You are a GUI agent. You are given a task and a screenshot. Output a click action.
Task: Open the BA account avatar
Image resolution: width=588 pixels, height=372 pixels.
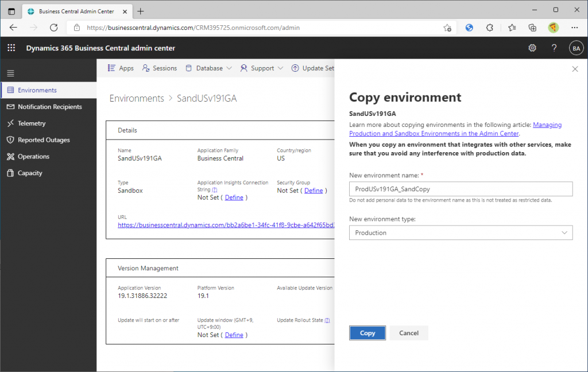[x=577, y=48]
